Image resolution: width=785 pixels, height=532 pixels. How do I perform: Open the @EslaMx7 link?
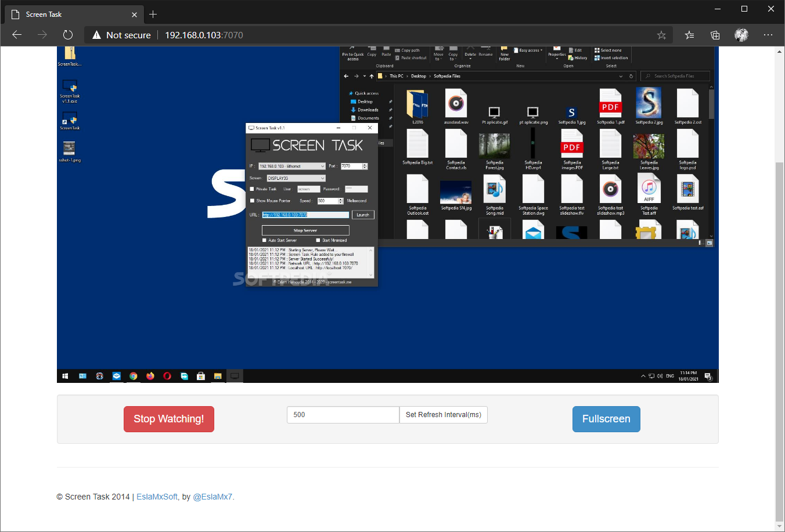[213, 497]
